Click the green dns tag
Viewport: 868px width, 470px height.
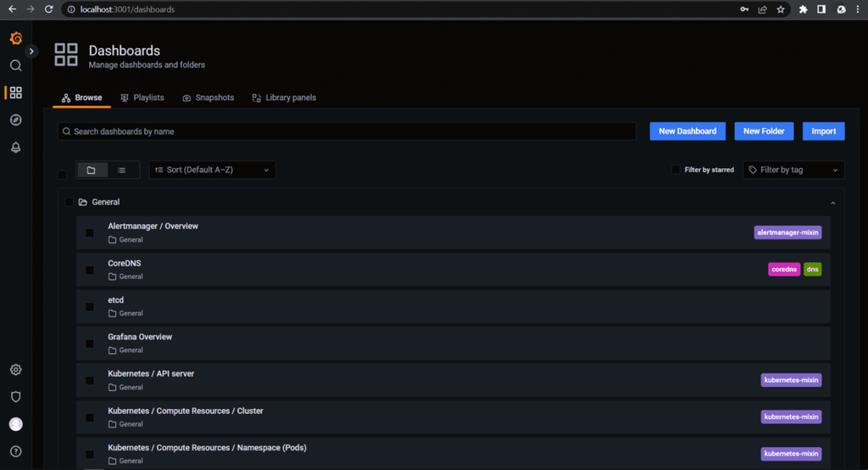click(813, 270)
